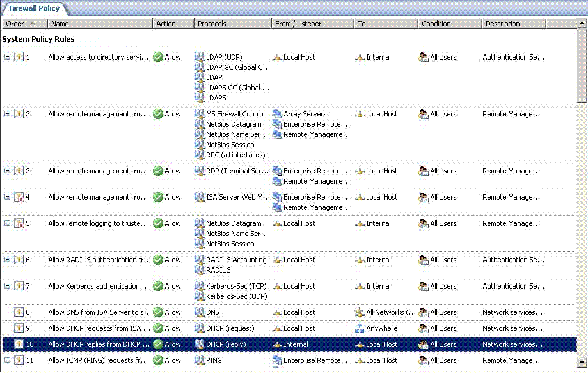Sort by the Protocols column header
Viewport: 588px width, 373px height.
[232, 24]
